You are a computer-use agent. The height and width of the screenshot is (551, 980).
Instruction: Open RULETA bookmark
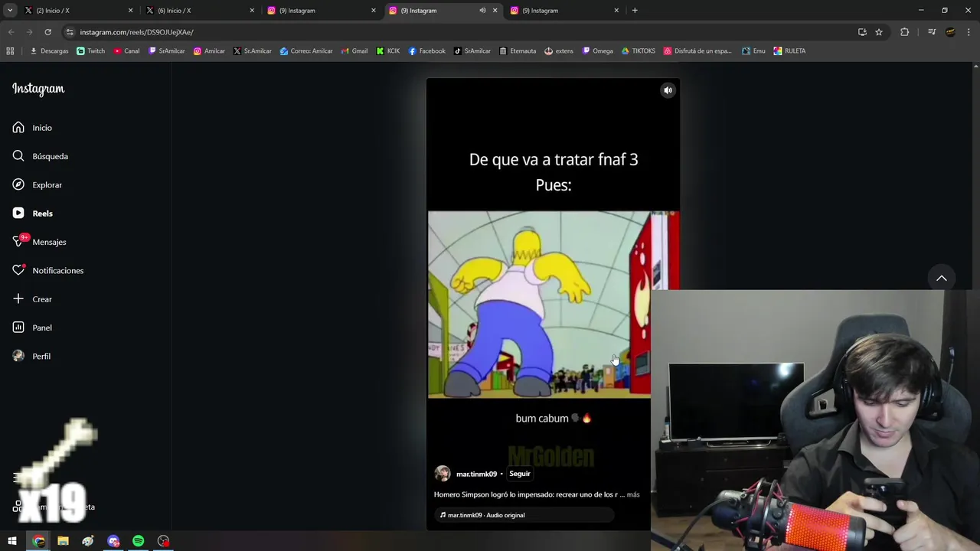pyautogui.click(x=789, y=51)
